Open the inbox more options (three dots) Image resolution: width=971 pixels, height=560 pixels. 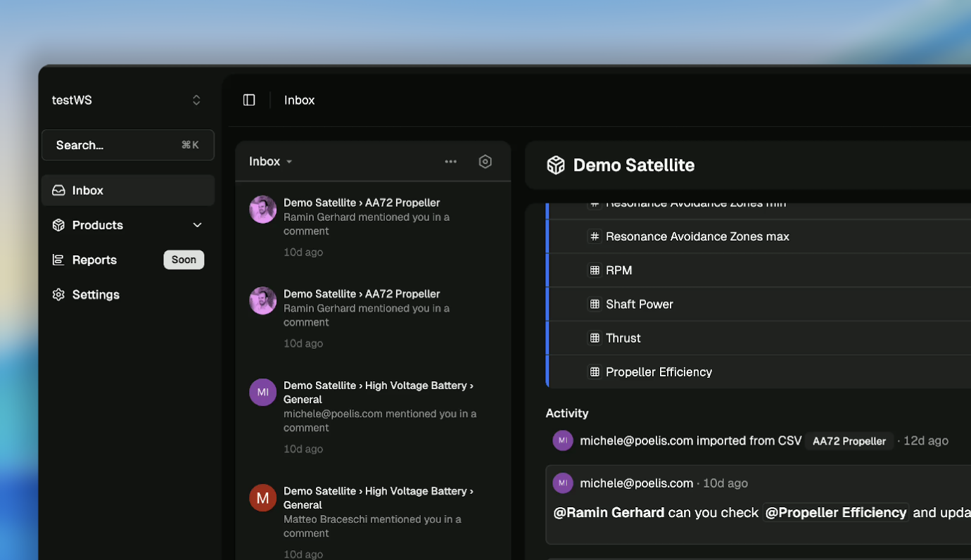(451, 162)
